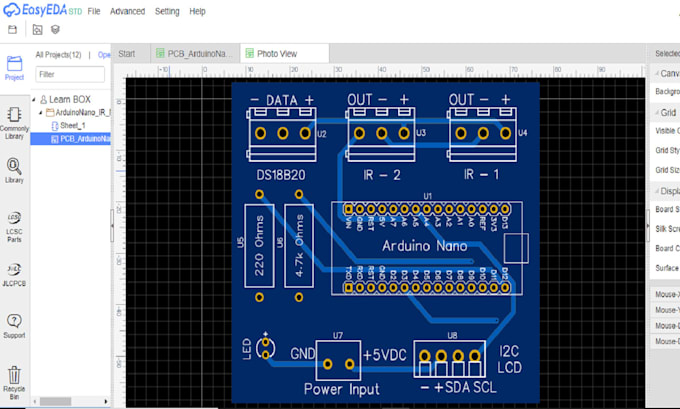Click the image export toolbar icon
680x409 pixels.
tap(37, 29)
